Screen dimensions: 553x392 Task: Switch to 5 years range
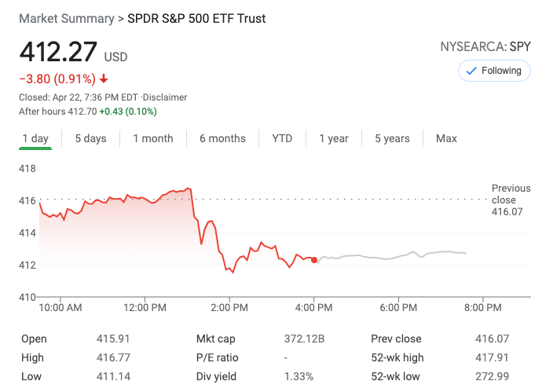point(392,138)
